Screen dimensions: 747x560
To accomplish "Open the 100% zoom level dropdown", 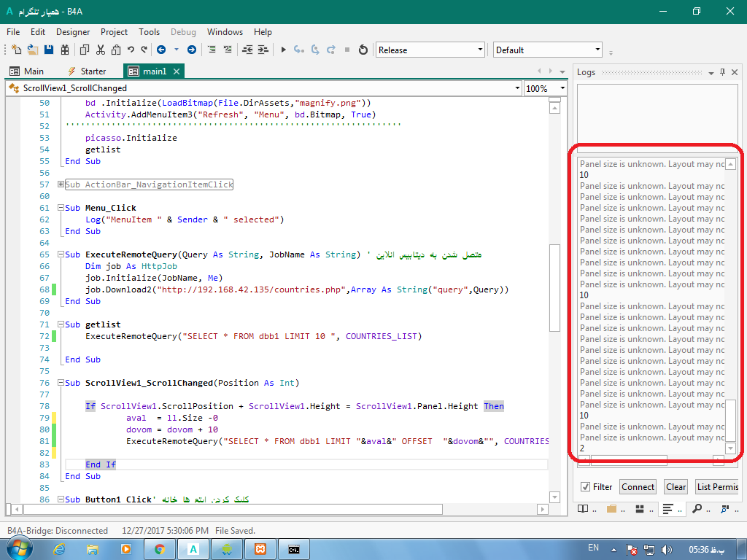I will tap(562, 88).
